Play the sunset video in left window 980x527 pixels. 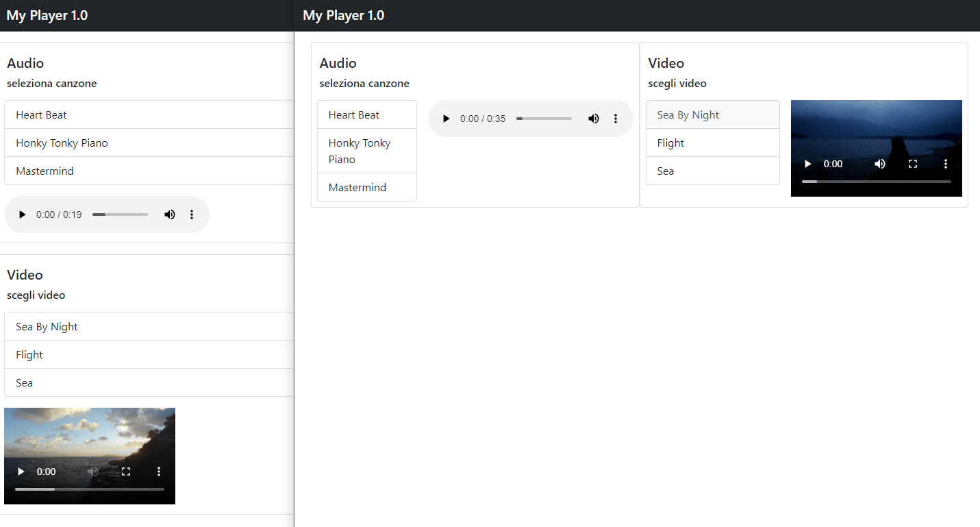coord(21,471)
